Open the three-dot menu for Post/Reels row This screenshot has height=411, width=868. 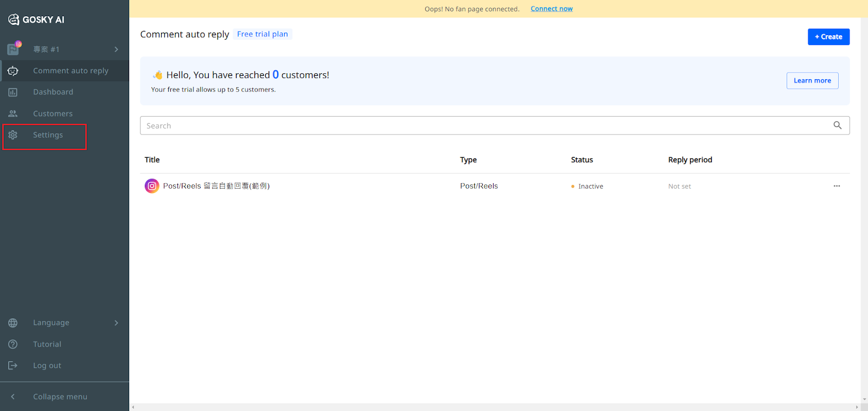(x=837, y=186)
